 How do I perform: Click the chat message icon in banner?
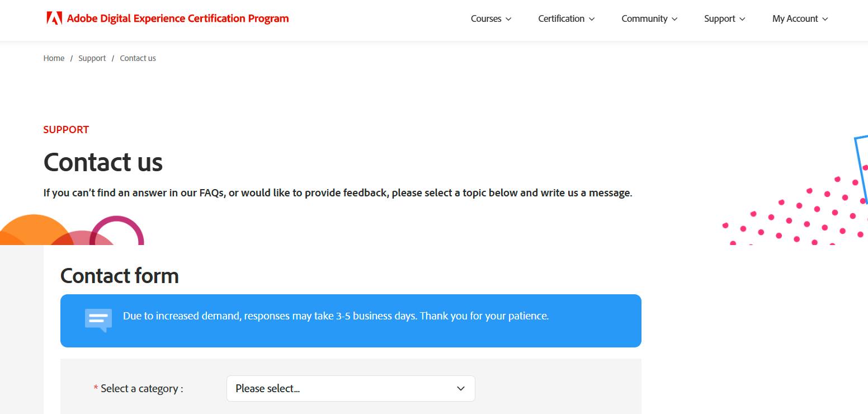(x=98, y=320)
